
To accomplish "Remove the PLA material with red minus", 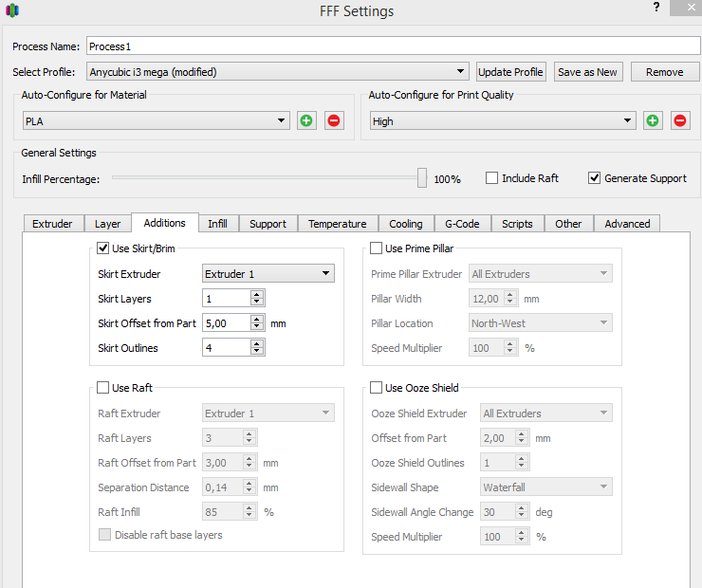I will click(x=334, y=120).
